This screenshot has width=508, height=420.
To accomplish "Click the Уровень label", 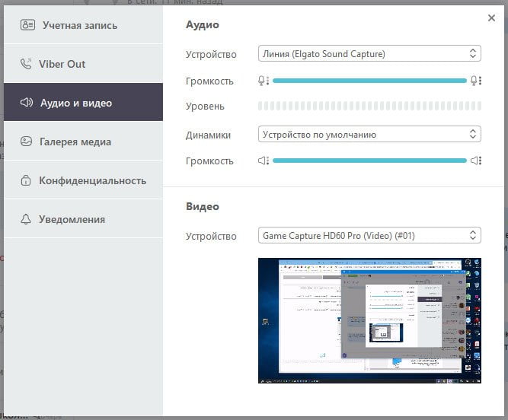I will click(205, 106).
